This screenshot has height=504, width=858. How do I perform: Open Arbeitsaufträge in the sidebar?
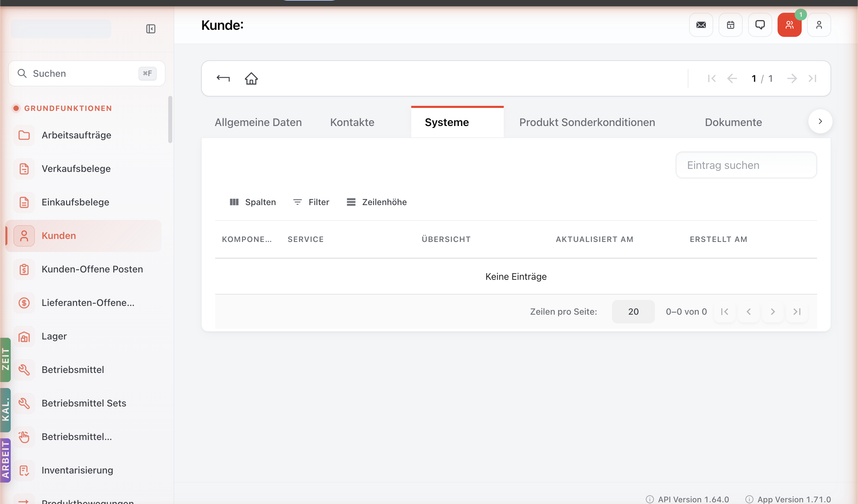click(x=84, y=135)
